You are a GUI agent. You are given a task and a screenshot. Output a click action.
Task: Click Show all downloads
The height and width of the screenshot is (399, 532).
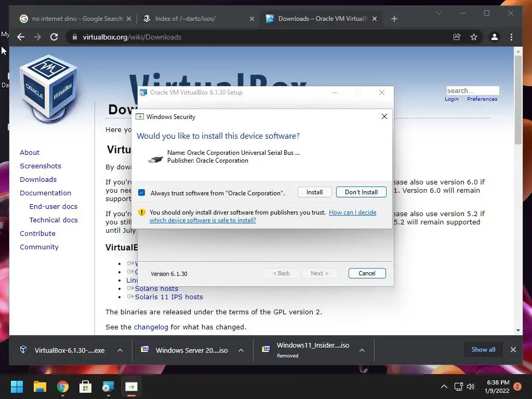point(484,350)
